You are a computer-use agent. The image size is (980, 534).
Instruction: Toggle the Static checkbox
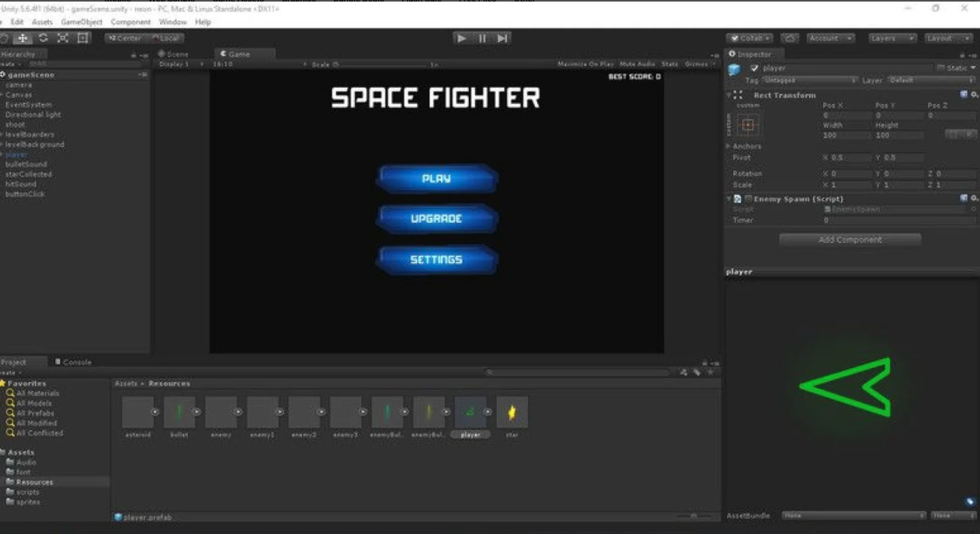coord(940,68)
